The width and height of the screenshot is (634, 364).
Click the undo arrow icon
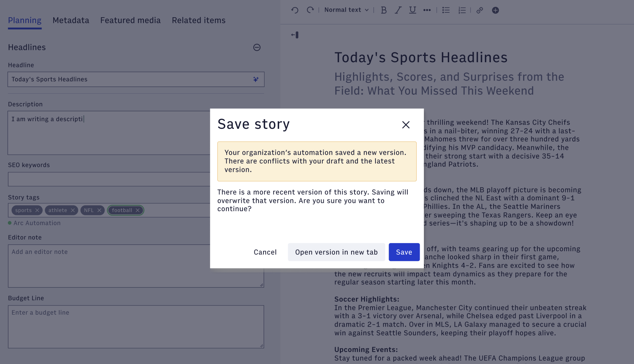click(295, 10)
